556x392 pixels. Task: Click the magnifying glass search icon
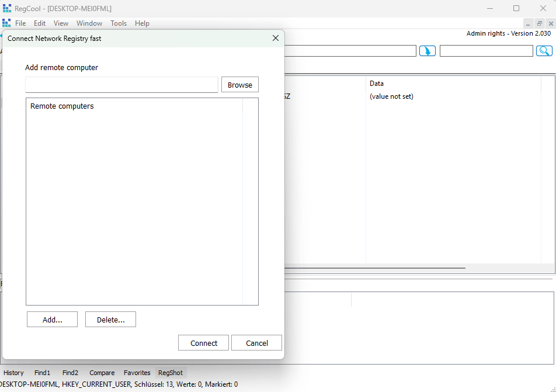544,51
